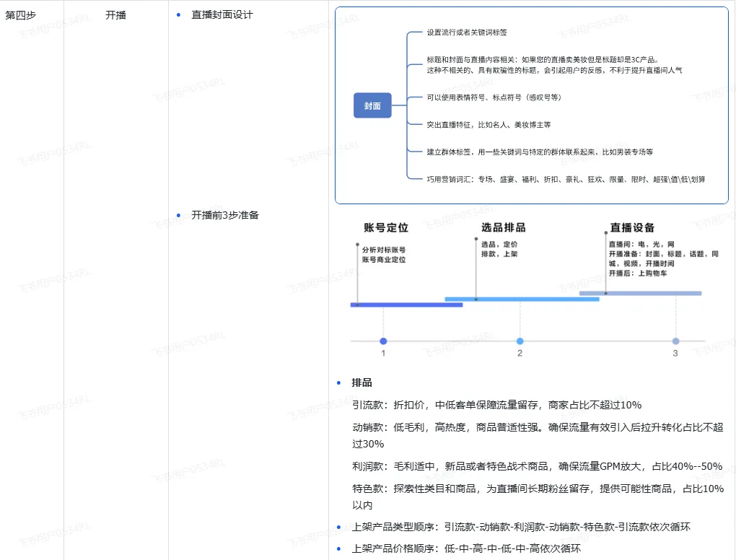Click the '分析对标账号' text
Image resolution: width=736 pixels, height=560 pixels.
click(383, 250)
